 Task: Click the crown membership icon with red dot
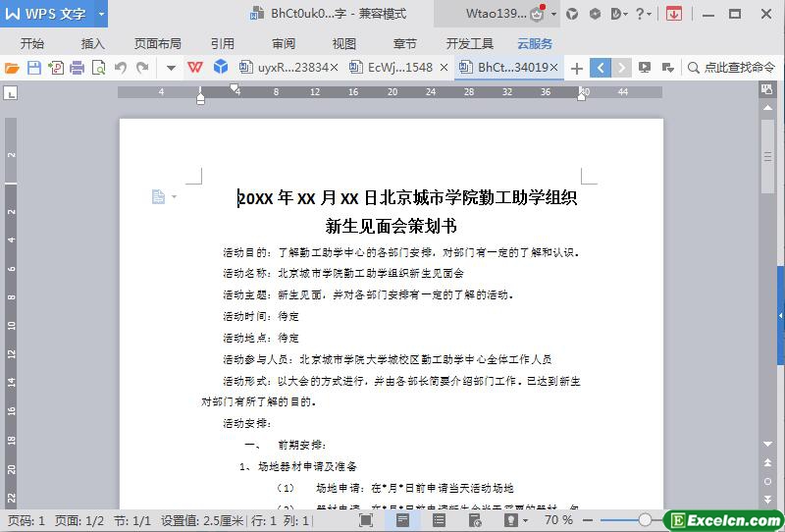point(538,13)
